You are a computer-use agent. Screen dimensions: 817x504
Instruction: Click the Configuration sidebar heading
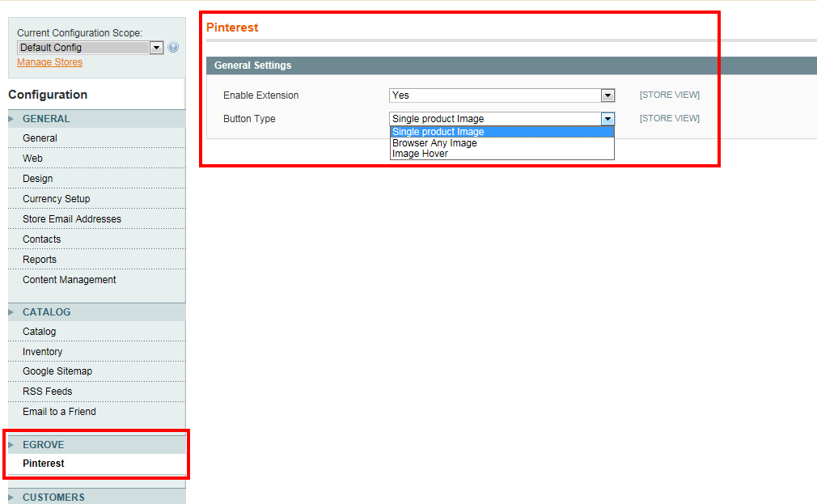[48, 95]
